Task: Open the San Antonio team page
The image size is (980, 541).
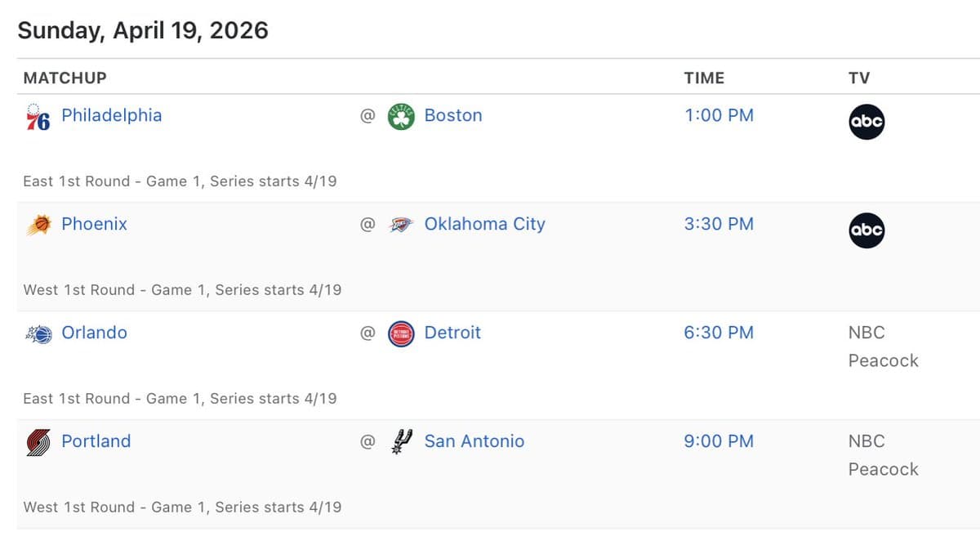Action: click(x=474, y=441)
